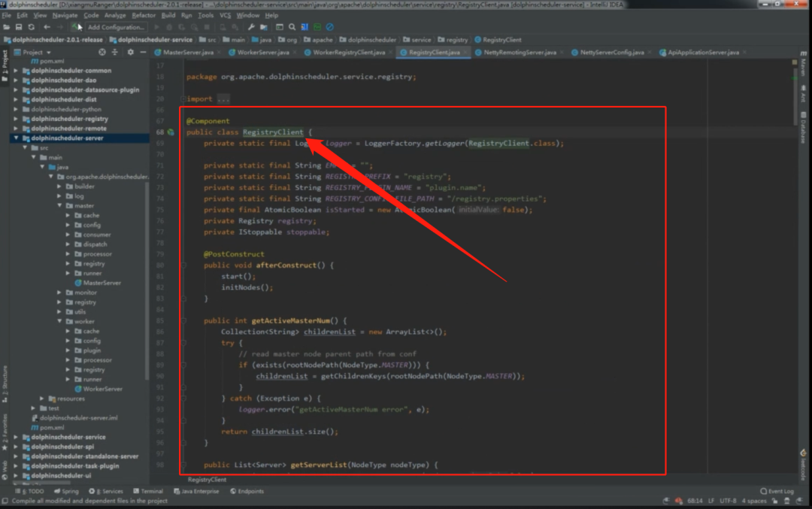The image size is (812, 509).
Task: Open the Maven side tool window
Action: coord(803,65)
